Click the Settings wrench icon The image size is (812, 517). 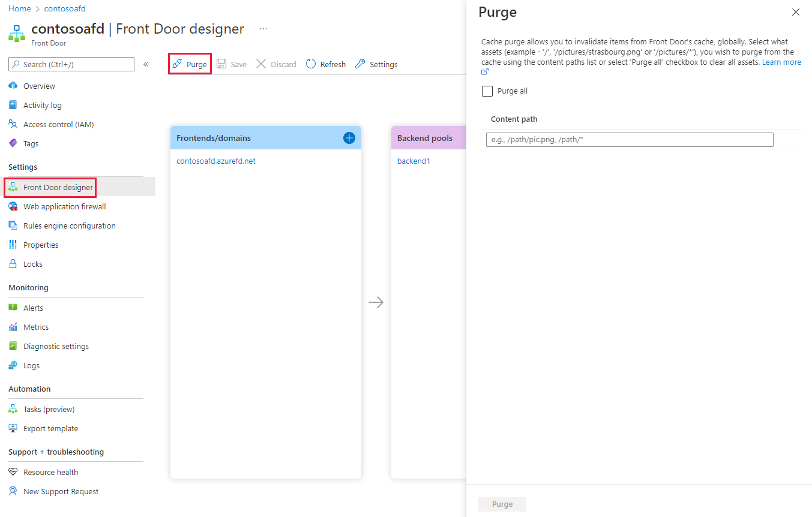coord(360,64)
